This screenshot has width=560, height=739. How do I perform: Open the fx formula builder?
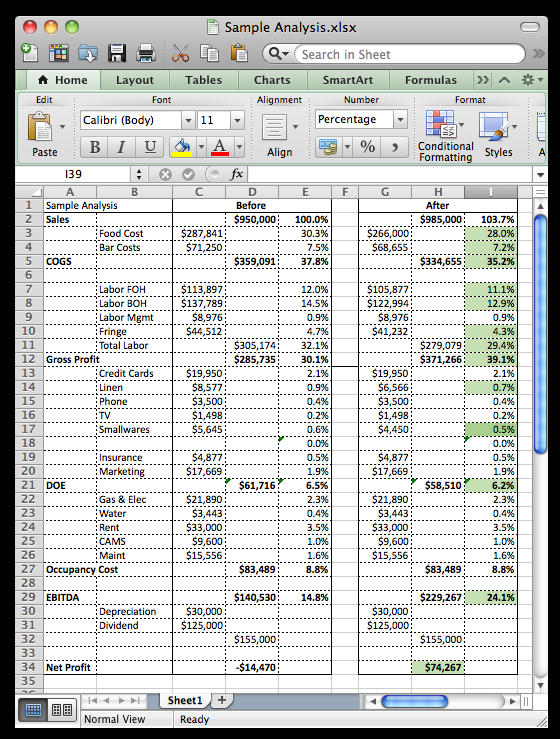pos(237,174)
